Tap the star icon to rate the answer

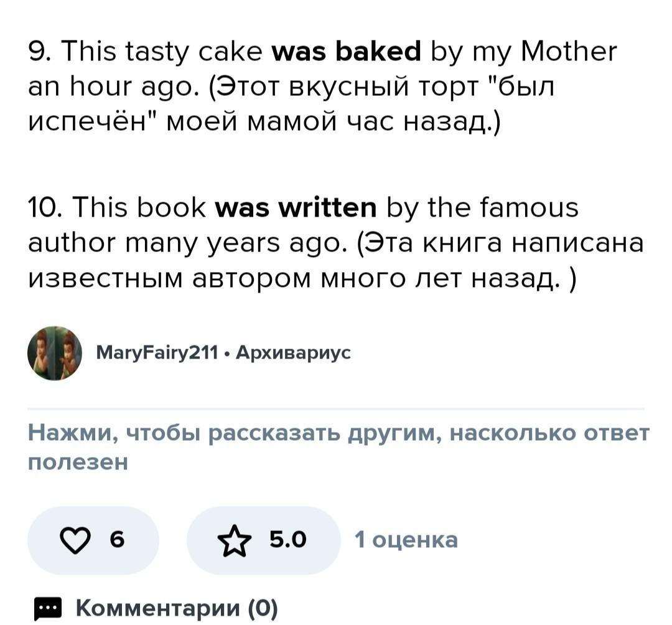(x=234, y=540)
